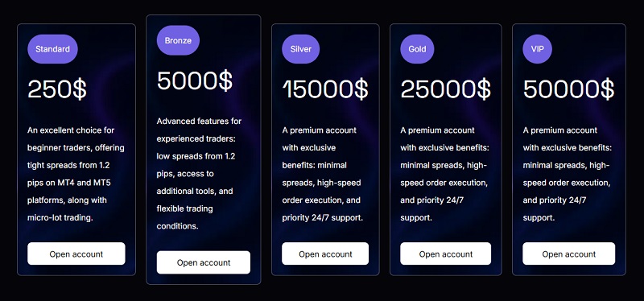Screen dimensions: 644x301
Task: Click the Gold card premium account description
Action: [x=445, y=174]
